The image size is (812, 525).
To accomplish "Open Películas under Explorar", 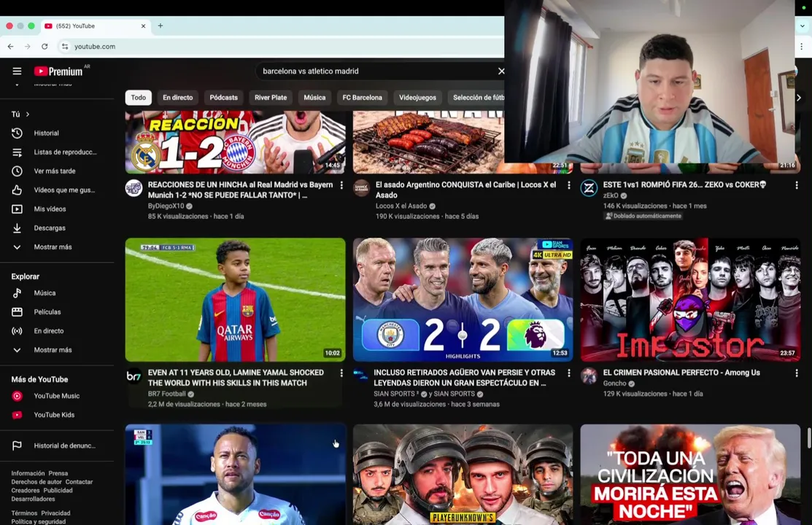I will 57,312.
